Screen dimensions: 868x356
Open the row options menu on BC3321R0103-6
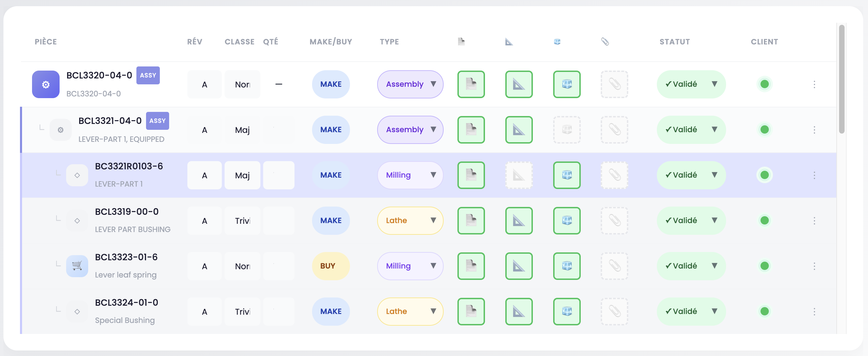pos(814,175)
